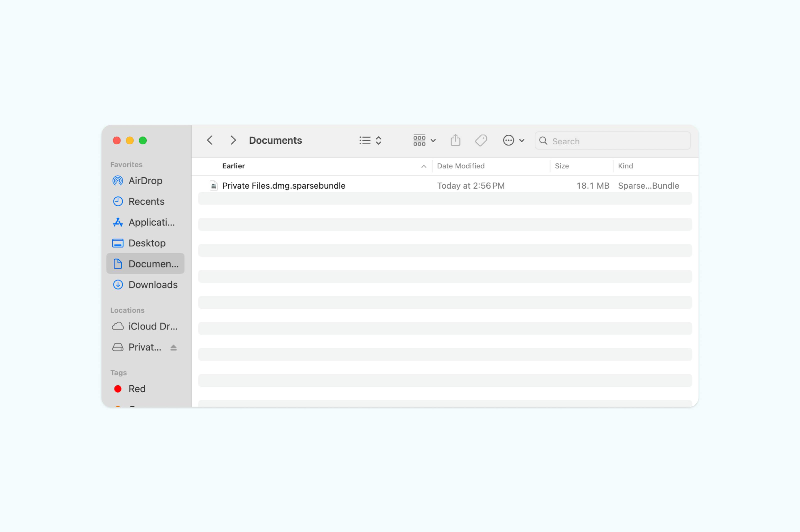Click the grouping icon in the toolbar
800x532 pixels.
[419, 140]
